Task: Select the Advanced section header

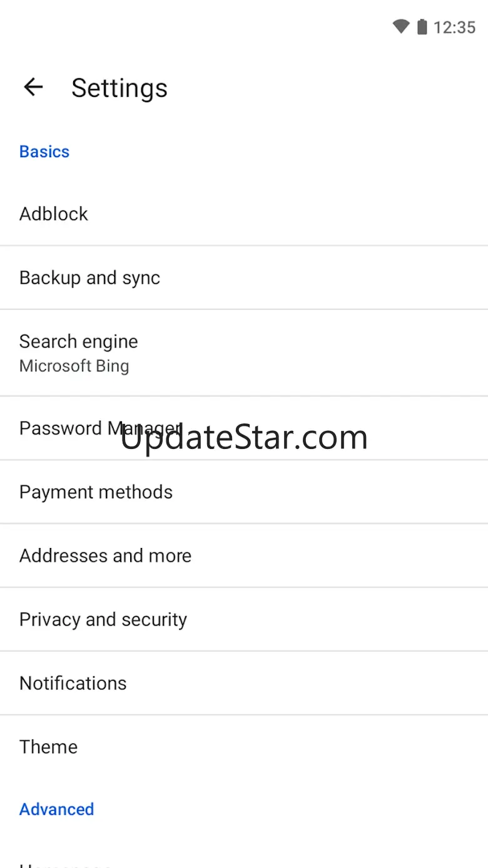Action: coord(57,809)
